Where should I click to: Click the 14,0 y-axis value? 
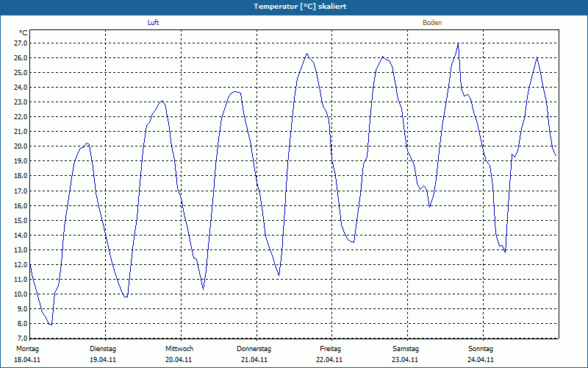coord(21,235)
